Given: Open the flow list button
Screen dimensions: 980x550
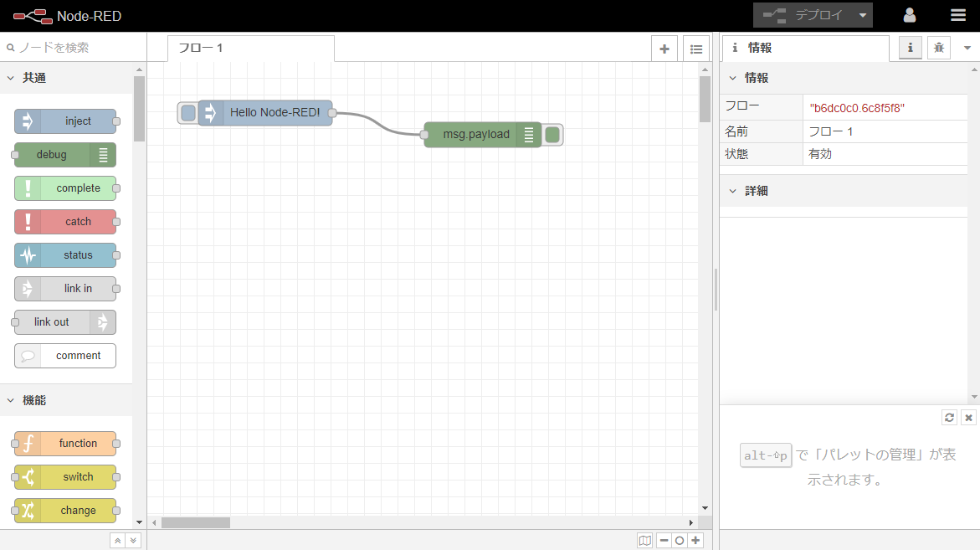Looking at the screenshot, I should point(696,49).
